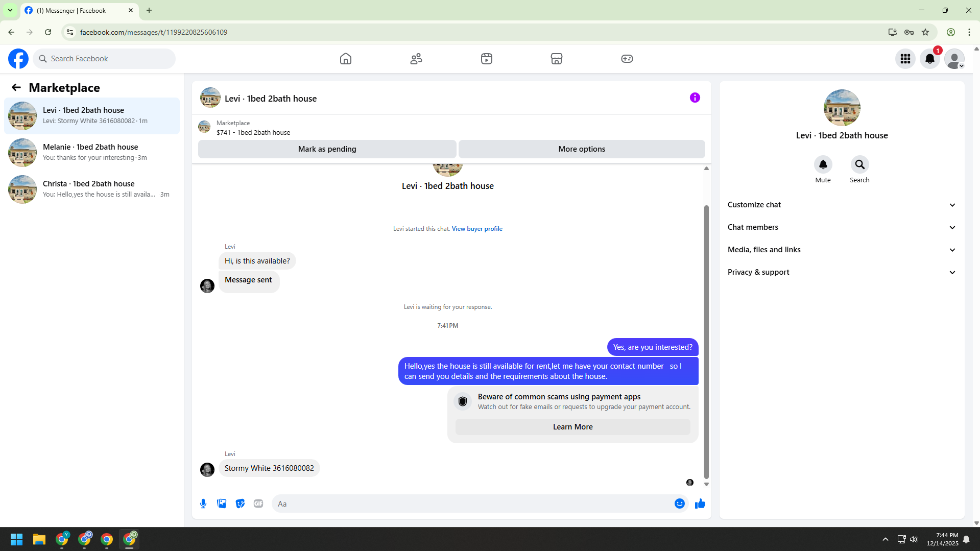This screenshot has height=551, width=980.
Task: Open Levi 1bed 2bath house conversation
Action: 92,116
